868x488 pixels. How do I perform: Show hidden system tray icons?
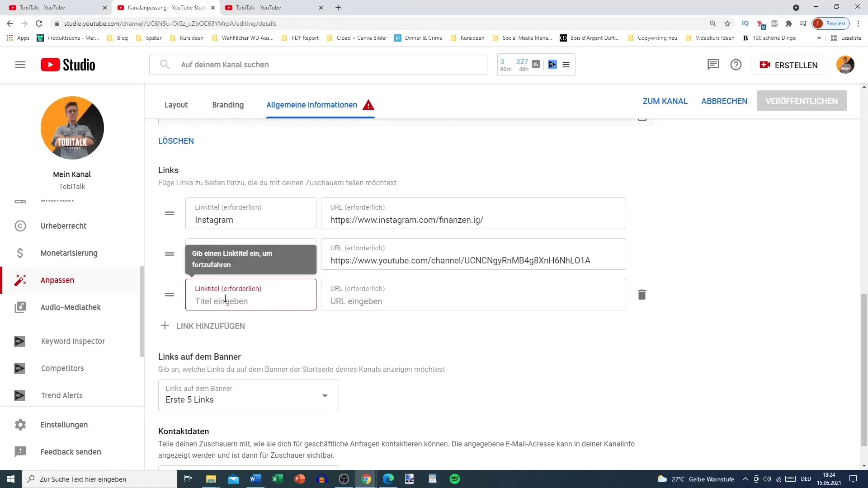(x=745, y=479)
